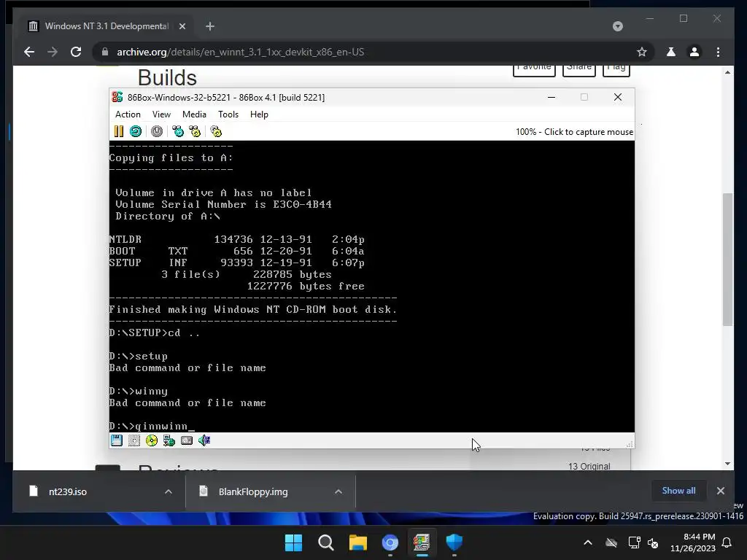Go forward in the browser

click(53, 52)
